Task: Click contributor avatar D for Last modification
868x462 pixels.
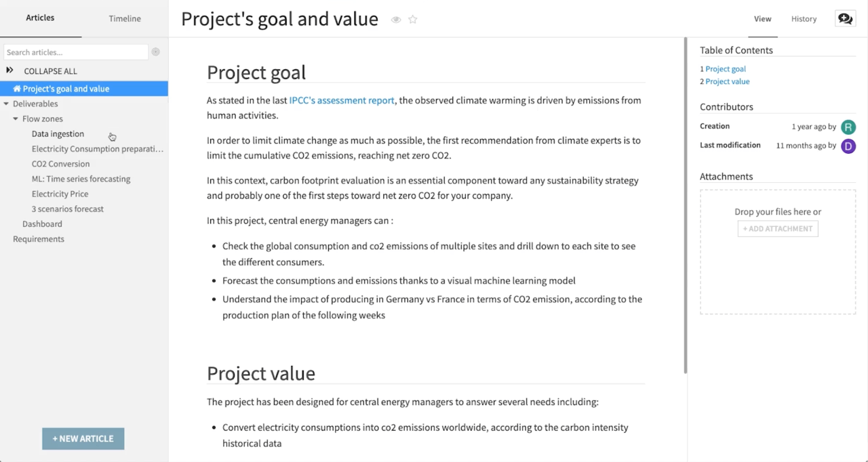Action: click(x=848, y=146)
